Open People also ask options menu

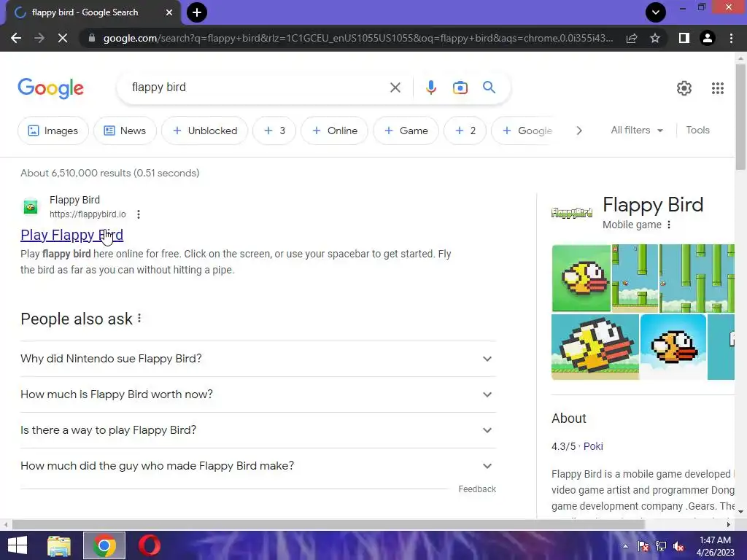click(139, 318)
